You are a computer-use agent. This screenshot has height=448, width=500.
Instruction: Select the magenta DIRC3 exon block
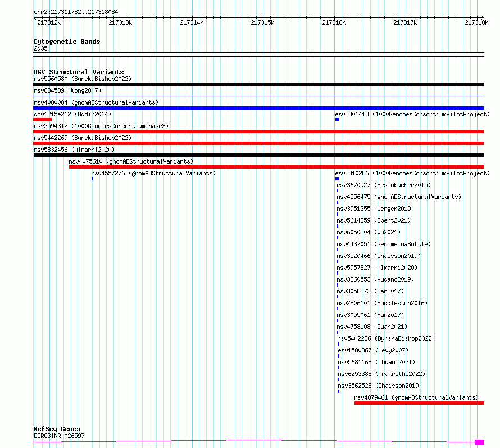tap(480, 442)
